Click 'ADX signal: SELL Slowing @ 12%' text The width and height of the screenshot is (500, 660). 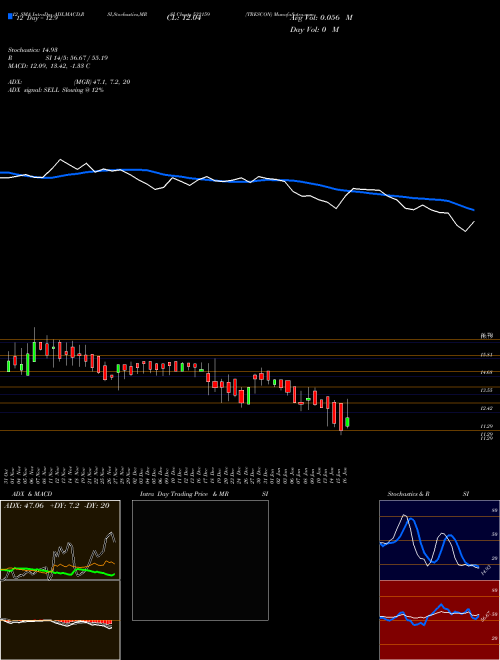tap(56, 90)
